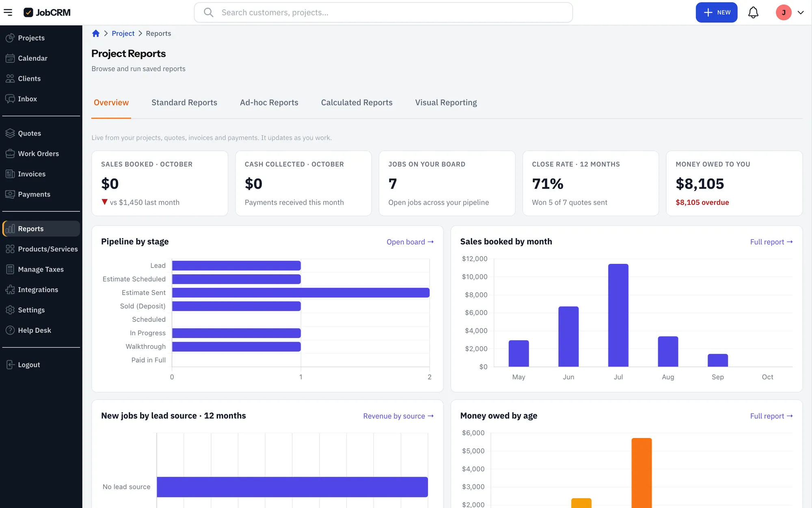Viewport: 812px width, 508px height.
Task: Click the JobCRM logo
Action: 47,13
